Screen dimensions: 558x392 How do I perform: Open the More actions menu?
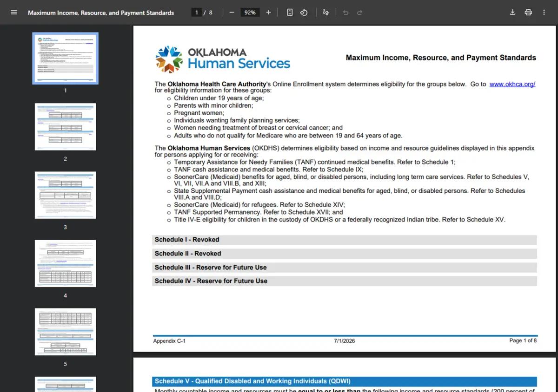544,13
